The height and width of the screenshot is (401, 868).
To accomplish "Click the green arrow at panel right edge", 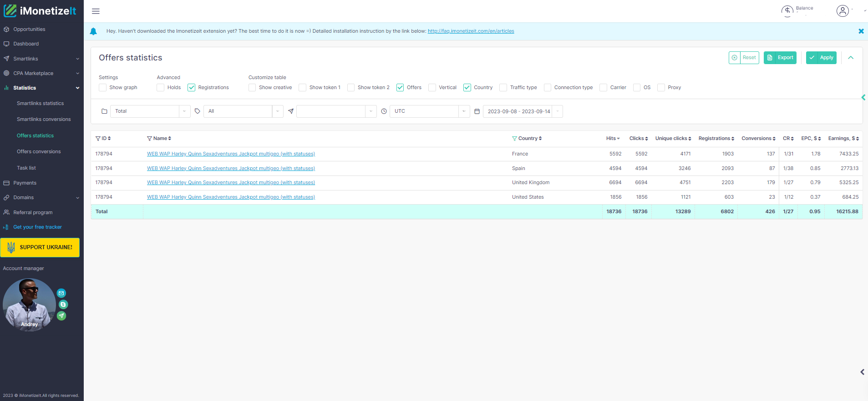I will click(x=863, y=97).
